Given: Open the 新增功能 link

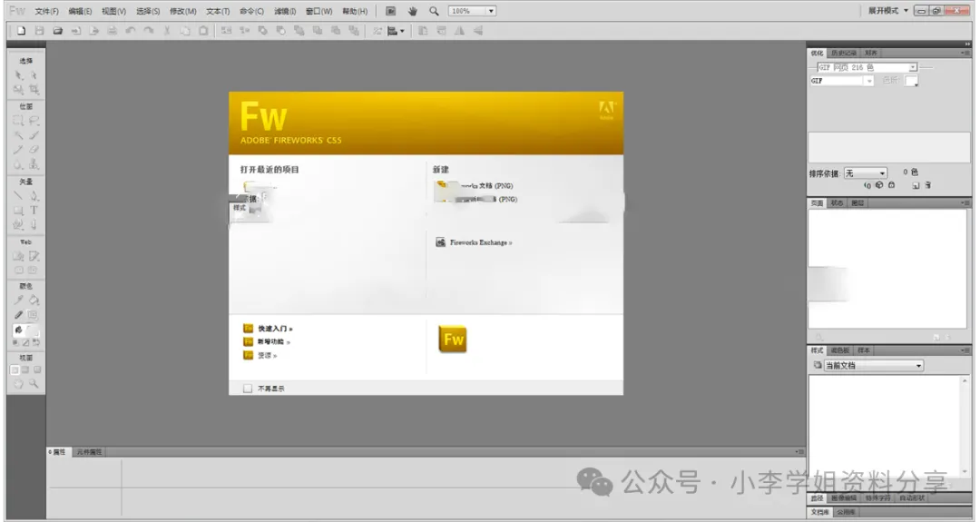Looking at the screenshot, I should point(274,342).
